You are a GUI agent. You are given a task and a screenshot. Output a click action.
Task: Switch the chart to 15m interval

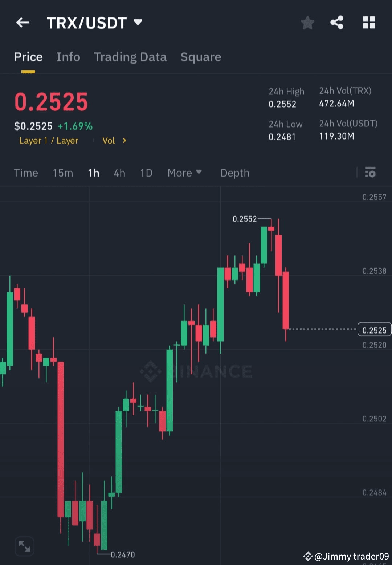[62, 173]
